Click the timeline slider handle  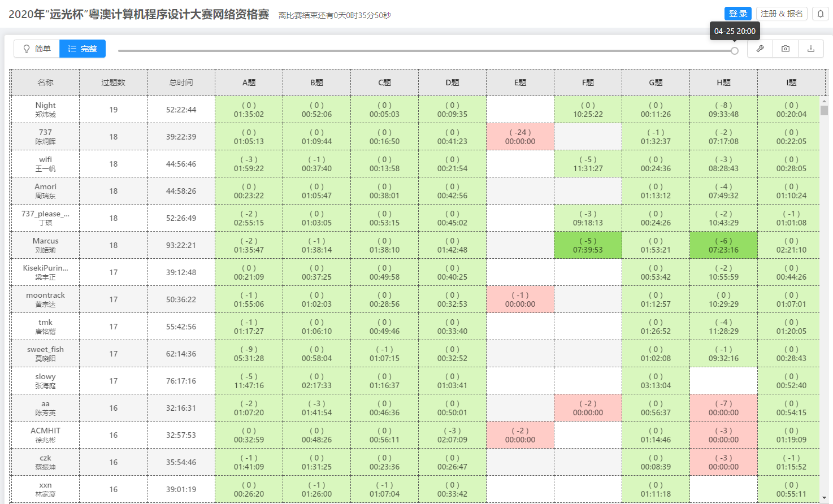click(x=735, y=51)
